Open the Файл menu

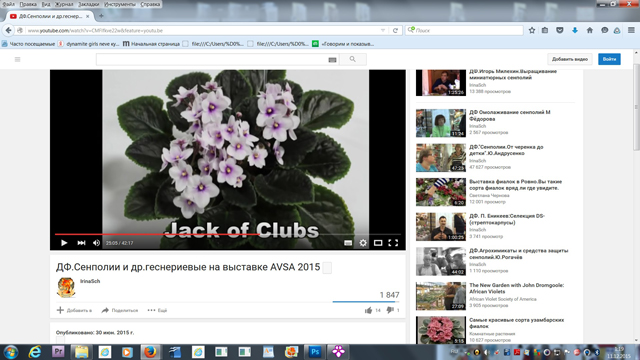pyautogui.click(x=8, y=4)
